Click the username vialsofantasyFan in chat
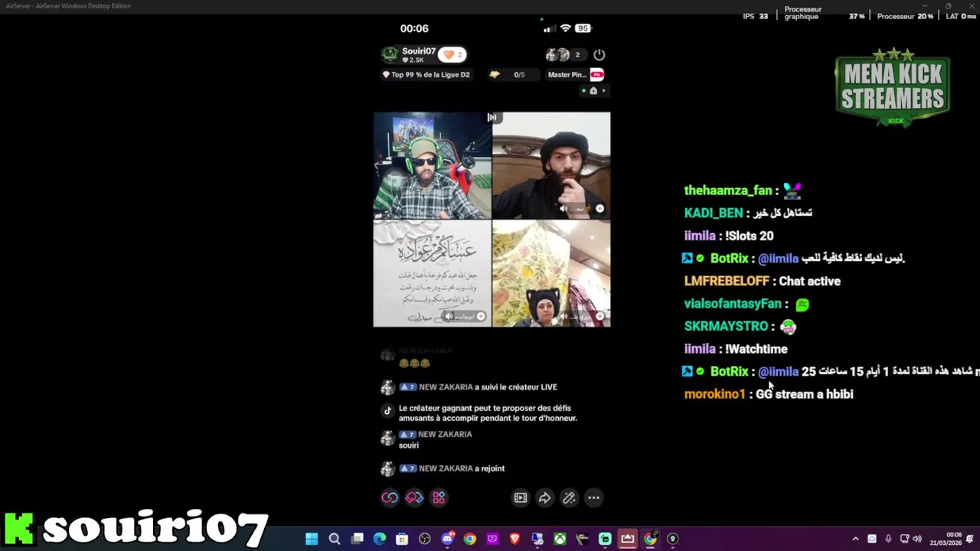Screen dimensions: 980x551 point(733,304)
